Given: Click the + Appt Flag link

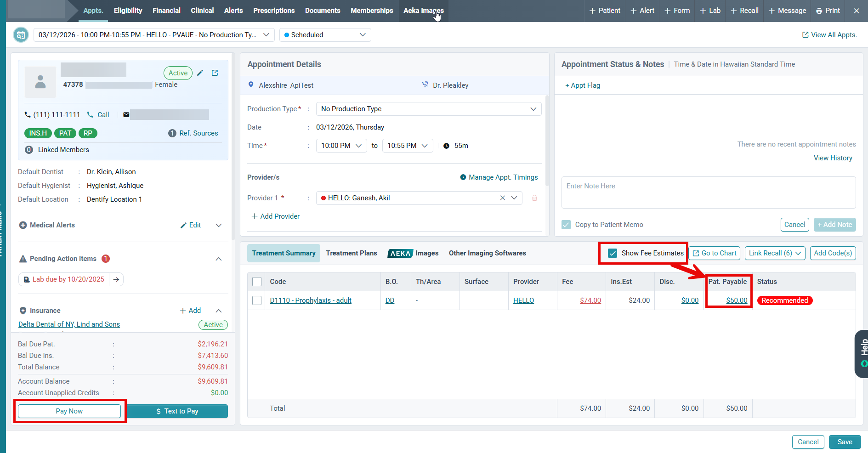Looking at the screenshot, I should [583, 85].
